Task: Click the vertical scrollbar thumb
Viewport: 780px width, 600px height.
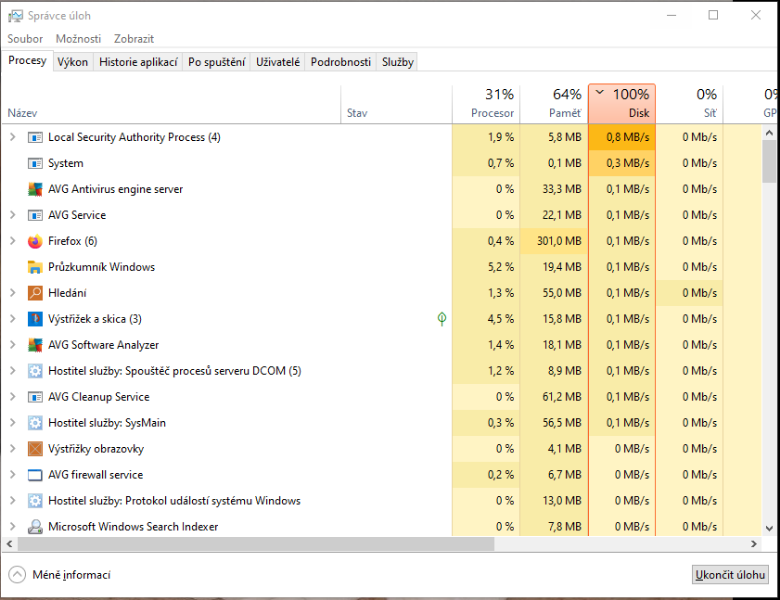Action: click(x=769, y=161)
